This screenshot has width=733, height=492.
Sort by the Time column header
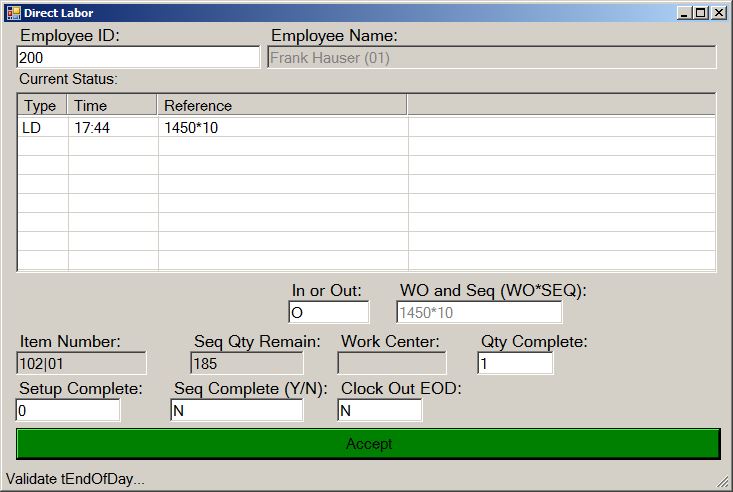click(112, 106)
